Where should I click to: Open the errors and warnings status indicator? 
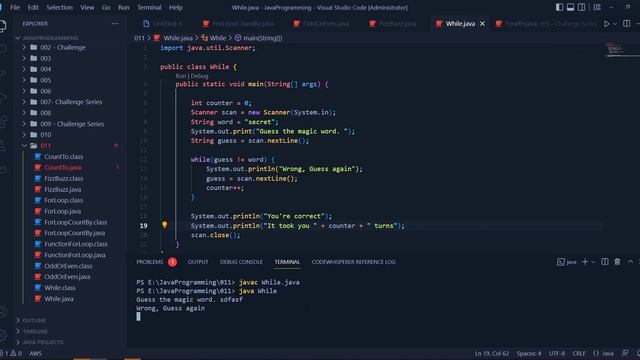(x=11, y=353)
